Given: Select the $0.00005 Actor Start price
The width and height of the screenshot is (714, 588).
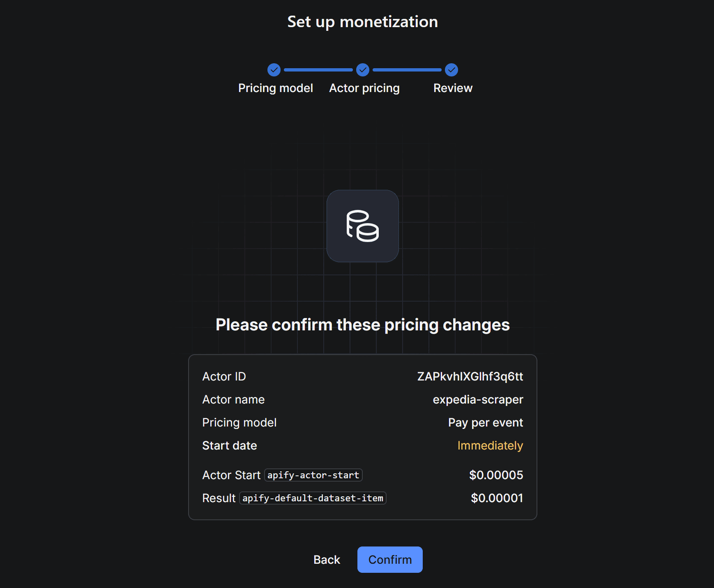Looking at the screenshot, I should tap(496, 475).
